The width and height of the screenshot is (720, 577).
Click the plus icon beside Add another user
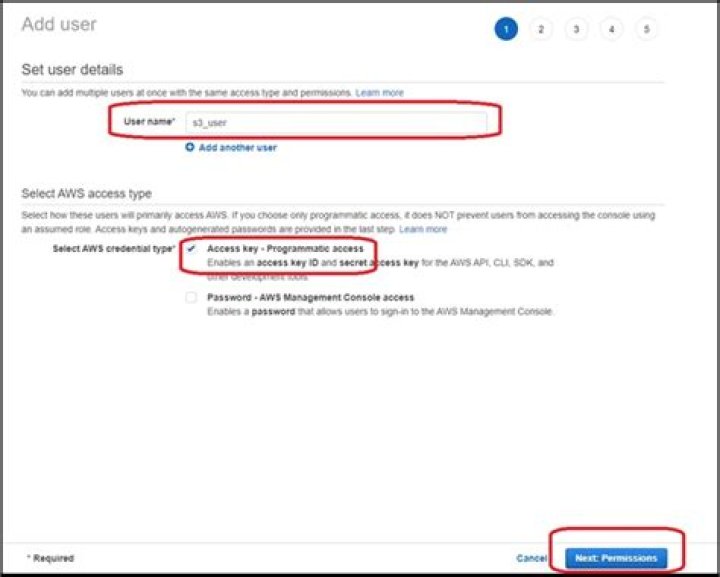pyautogui.click(x=189, y=147)
